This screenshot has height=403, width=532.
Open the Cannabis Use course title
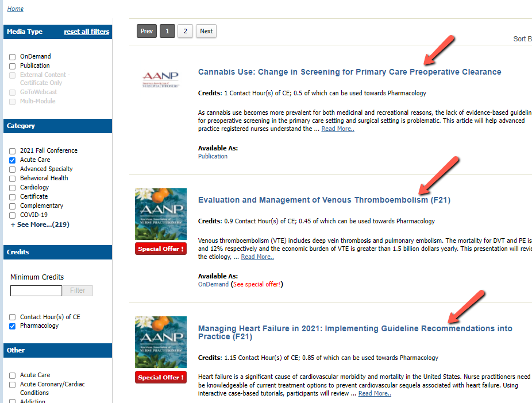[x=349, y=72]
